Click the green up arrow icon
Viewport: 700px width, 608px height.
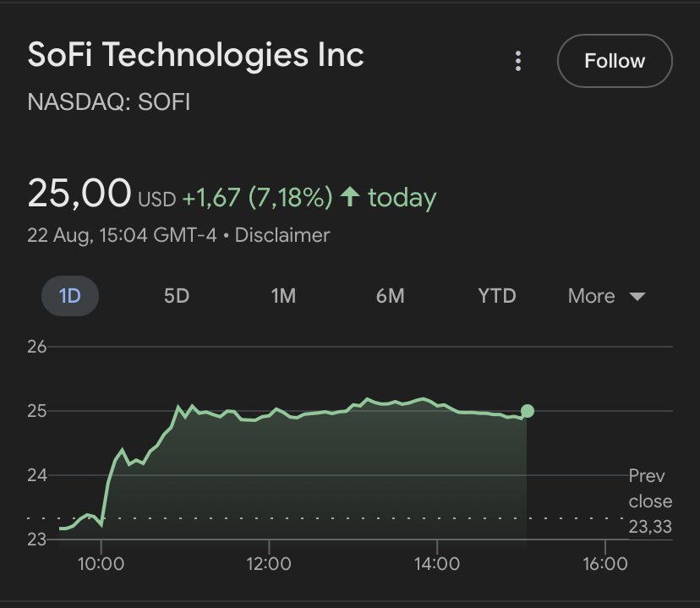pos(349,198)
